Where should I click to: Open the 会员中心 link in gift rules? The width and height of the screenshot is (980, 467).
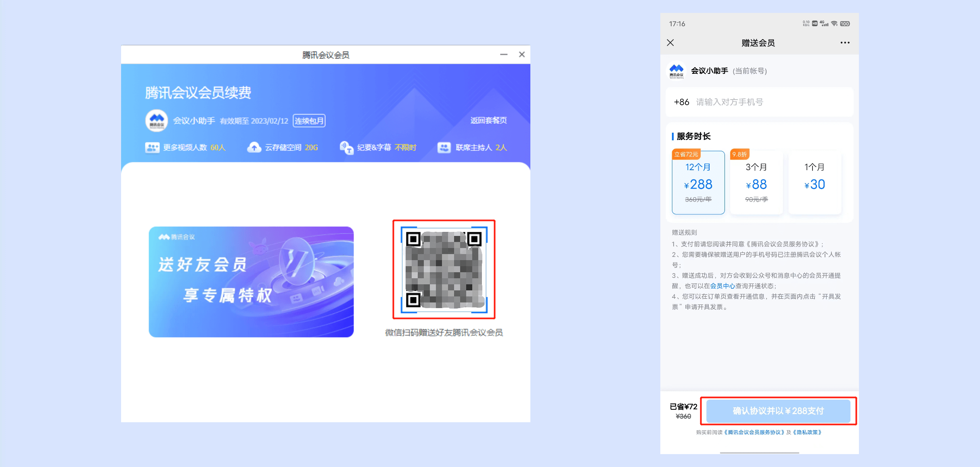722,286
